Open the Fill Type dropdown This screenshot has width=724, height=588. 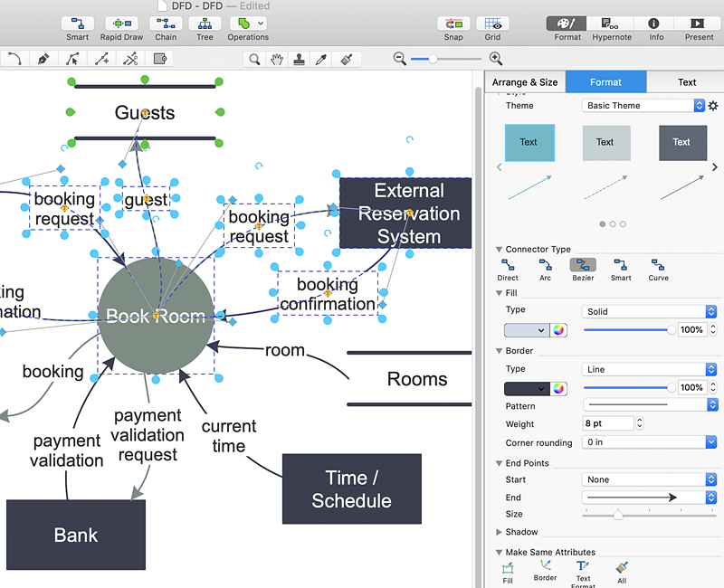tap(649, 311)
